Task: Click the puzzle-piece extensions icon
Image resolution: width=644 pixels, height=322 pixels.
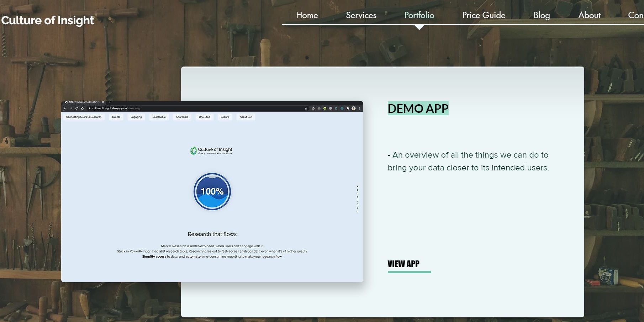Action: coord(348,109)
